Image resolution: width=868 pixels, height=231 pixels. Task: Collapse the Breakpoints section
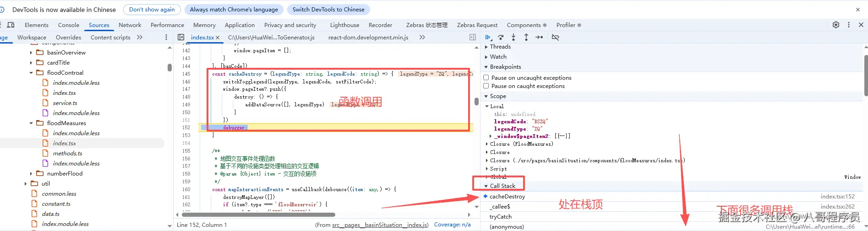point(486,66)
